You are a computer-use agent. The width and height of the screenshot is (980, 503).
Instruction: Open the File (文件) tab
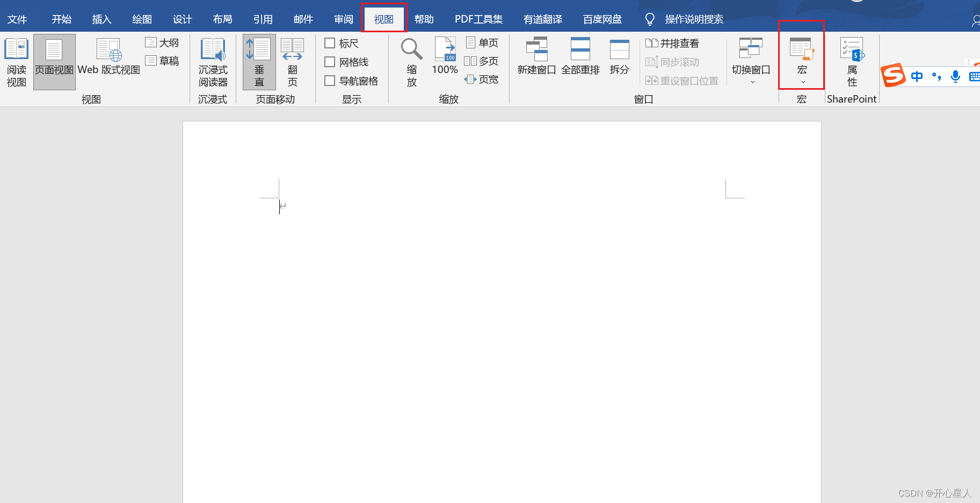[x=17, y=19]
